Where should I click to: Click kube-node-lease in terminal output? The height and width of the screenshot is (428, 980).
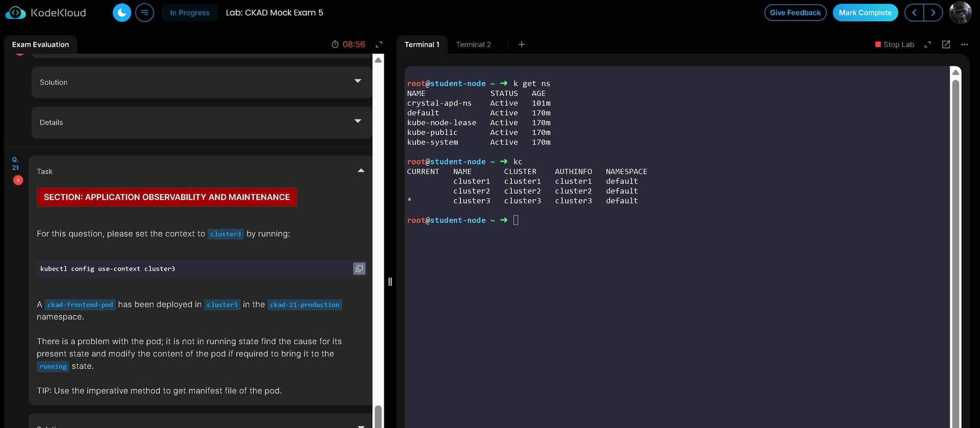(x=442, y=123)
